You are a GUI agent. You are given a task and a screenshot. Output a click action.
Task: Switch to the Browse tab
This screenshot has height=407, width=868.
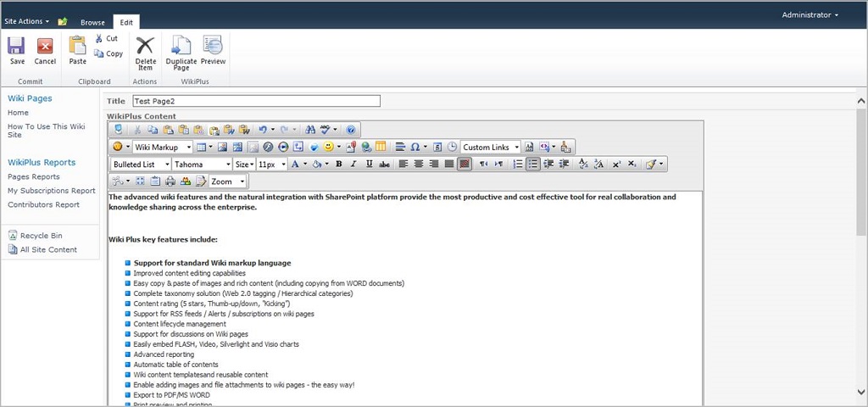pyautogui.click(x=92, y=22)
